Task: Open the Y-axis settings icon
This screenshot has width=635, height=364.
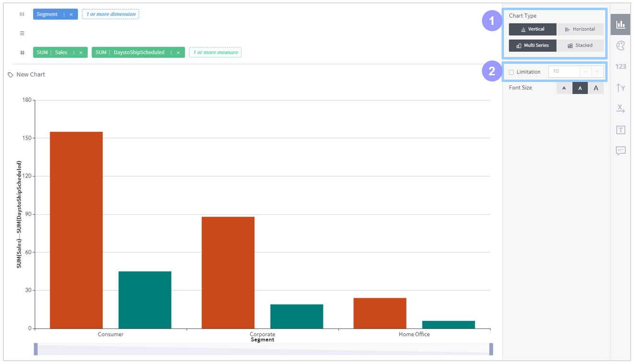Action: click(x=621, y=88)
